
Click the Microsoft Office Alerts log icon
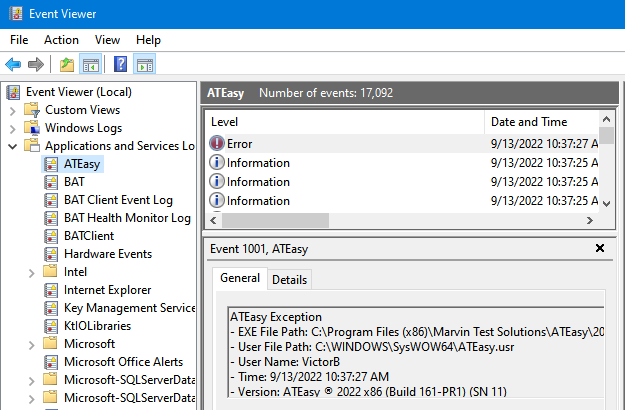click(x=51, y=362)
